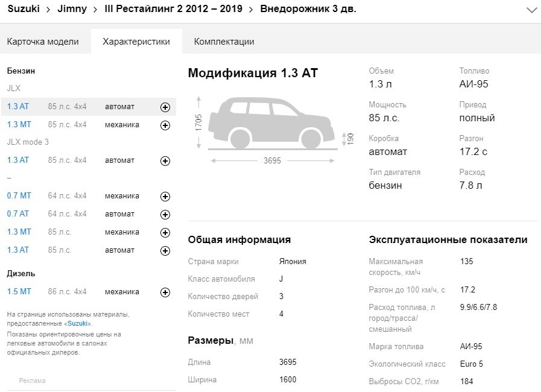This screenshot has height=392, width=541.
Task: Select the Характеристики tab
Action: pyautogui.click(x=136, y=41)
